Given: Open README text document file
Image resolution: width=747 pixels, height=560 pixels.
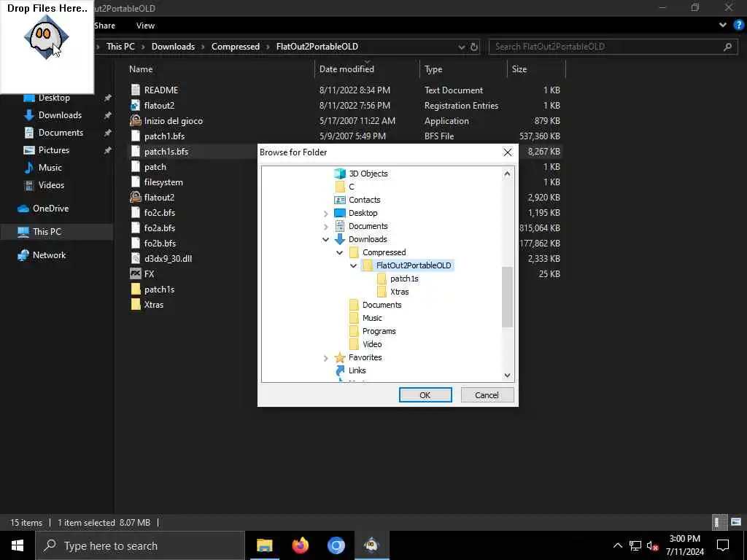Looking at the screenshot, I should [x=161, y=90].
